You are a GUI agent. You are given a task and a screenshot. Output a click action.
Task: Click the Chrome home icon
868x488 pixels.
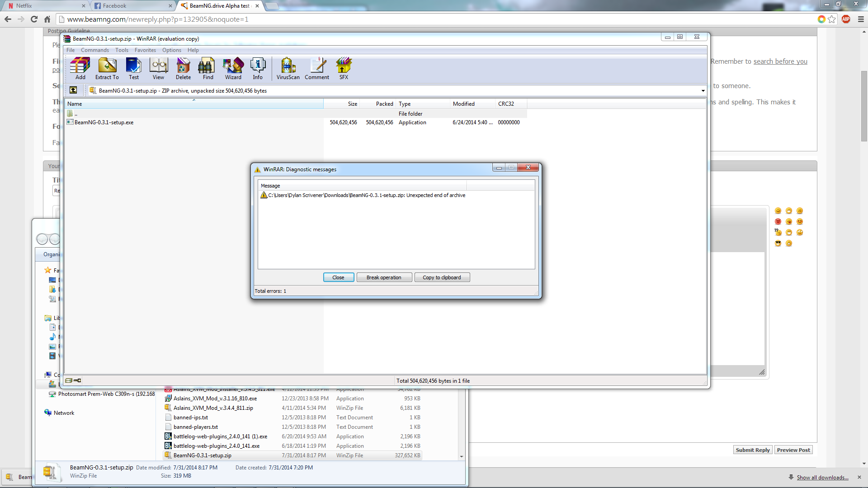(x=47, y=19)
